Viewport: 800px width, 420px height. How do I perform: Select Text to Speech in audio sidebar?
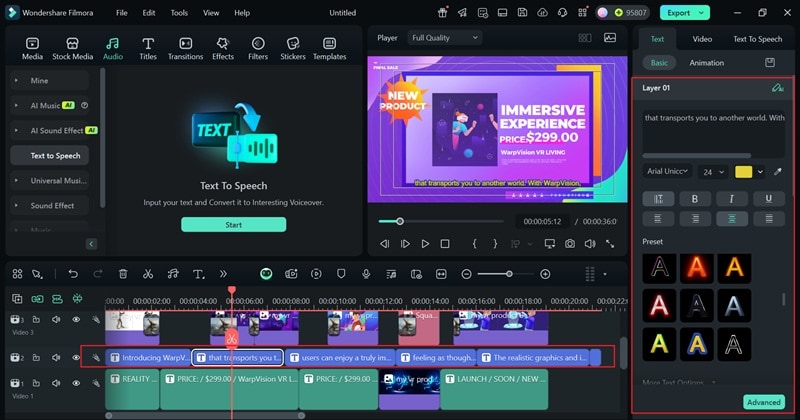coord(49,156)
